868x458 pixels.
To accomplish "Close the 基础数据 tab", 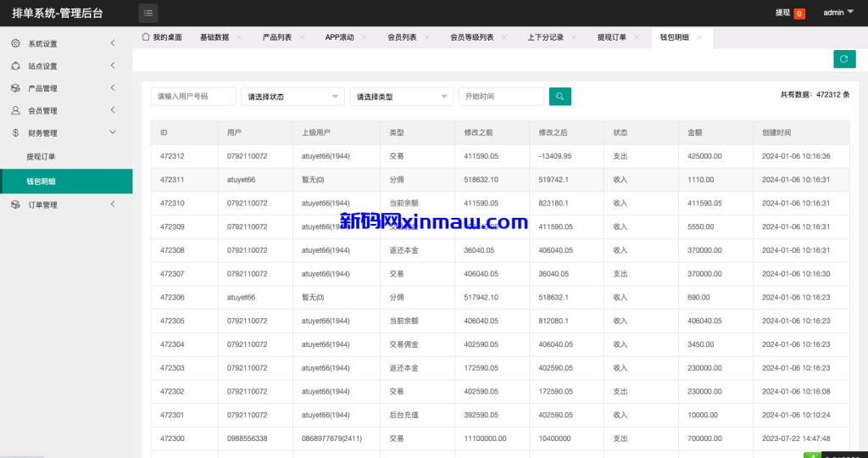I will click(x=239, y=37).
